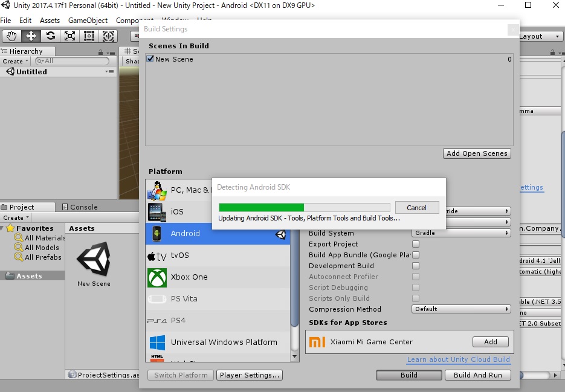Open the Assets menu
The height and width of the screenshot is (392, 565).
pyautogui.click(x=50, y=21)
